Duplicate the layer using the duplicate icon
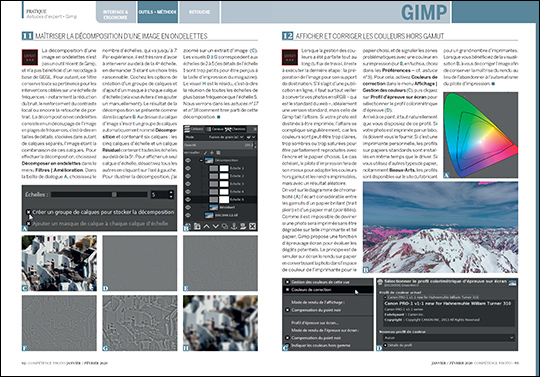Viewport: 540px width, 377px height. pyautogui.click(x=225, y=226)
